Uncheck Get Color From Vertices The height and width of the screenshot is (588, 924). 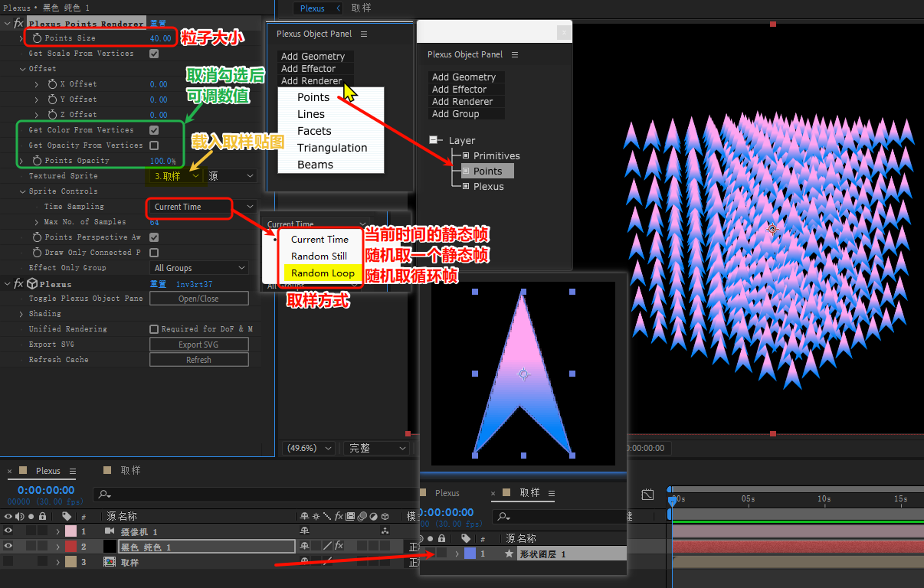154,130
